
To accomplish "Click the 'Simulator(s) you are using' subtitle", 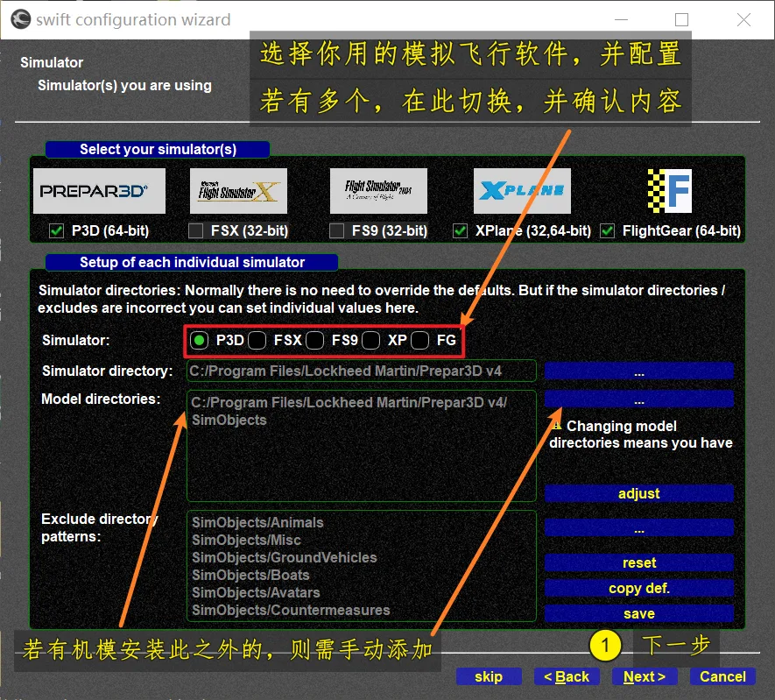I will point(124,86).
